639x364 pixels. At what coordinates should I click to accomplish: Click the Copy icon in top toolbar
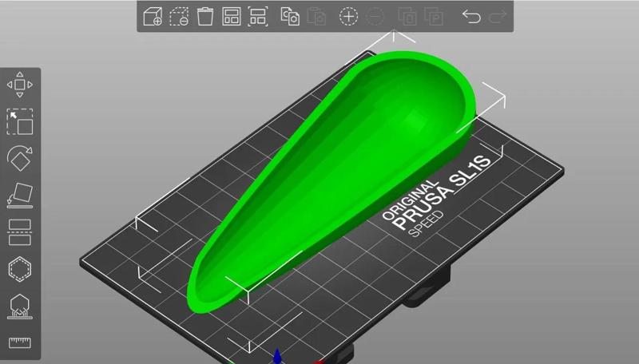(x=290, y=17)
